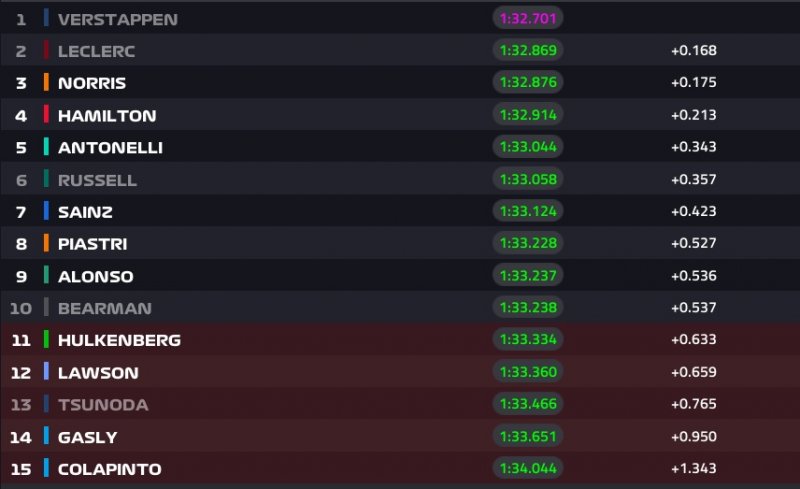800x489 pixels.
Task: Click position number 12 next to Lawson
Action: tap(21, 372)
